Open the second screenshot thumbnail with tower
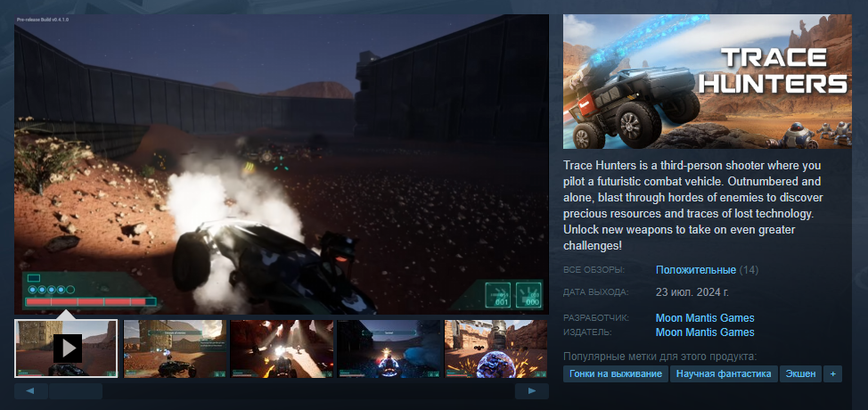The image size is (868, 410). point(175,348)
